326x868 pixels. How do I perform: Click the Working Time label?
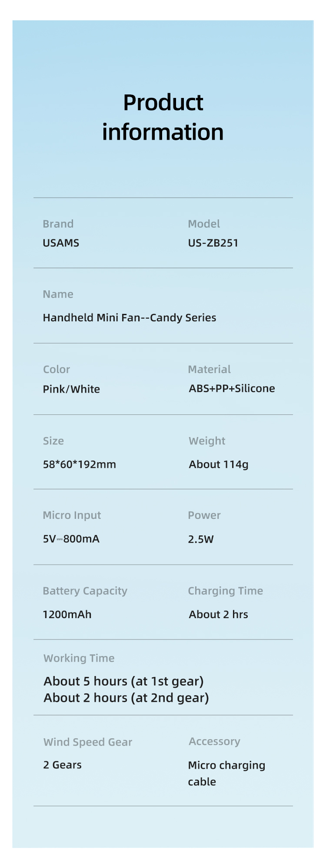pyautogui.click(x=79, y=658)
